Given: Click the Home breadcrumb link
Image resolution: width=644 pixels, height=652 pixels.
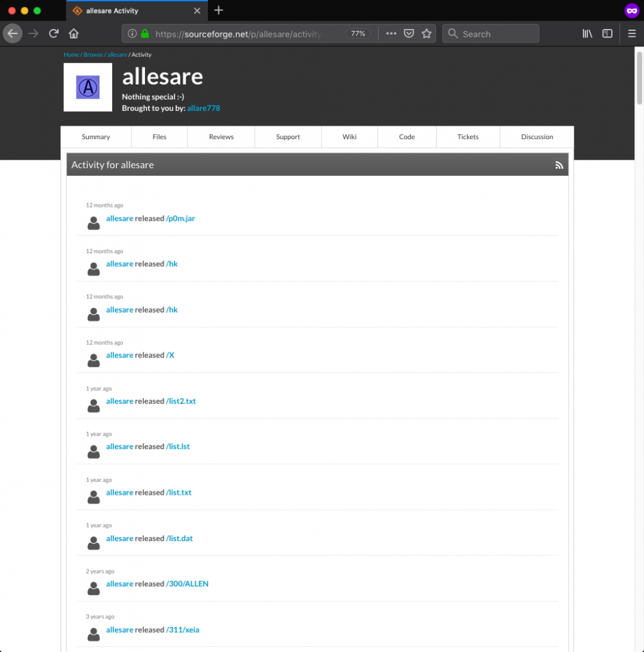Looking at the screenshot, I should 71,55.
